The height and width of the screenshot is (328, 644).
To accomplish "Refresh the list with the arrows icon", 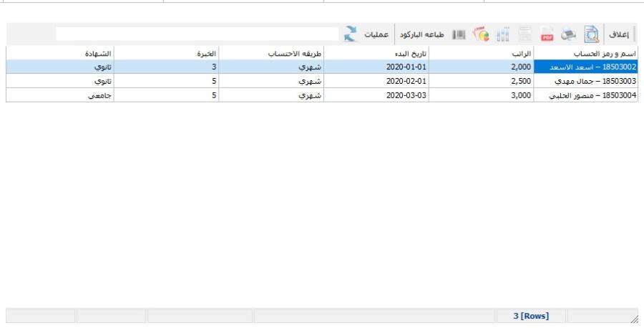I will (x=350, y=34).
